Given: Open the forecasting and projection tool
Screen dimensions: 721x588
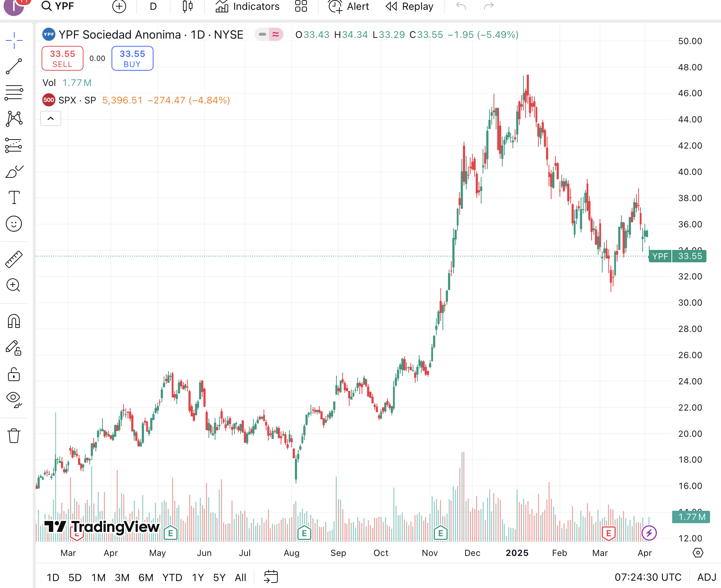Looking at the screenshot, I should (14, 145).
